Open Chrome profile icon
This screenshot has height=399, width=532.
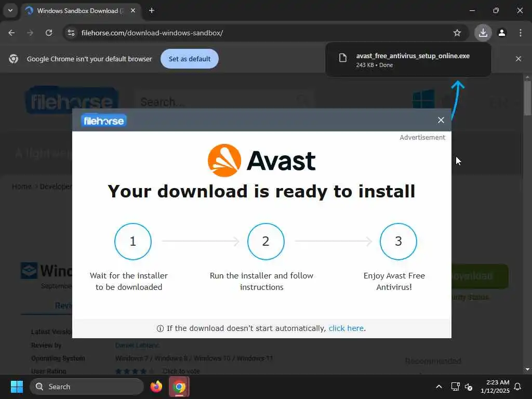(x=502, y=33)
